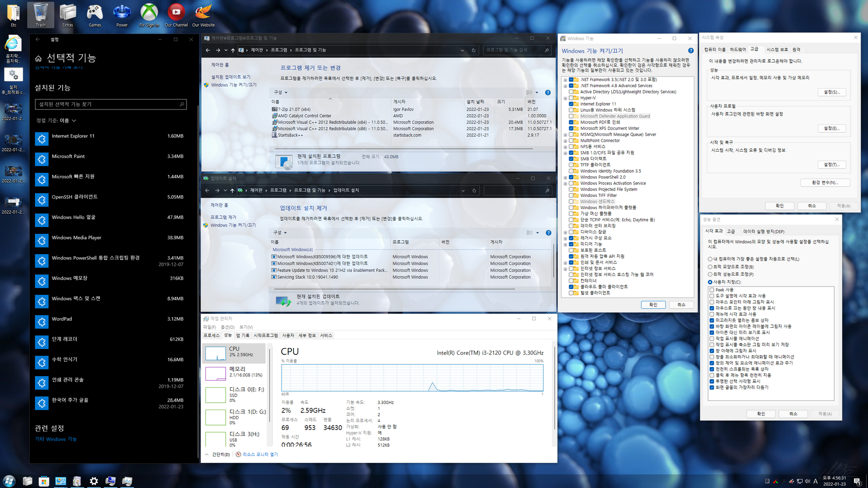Click help icon in Installed Updates toolbar
This screenshot has height=488, width=868.
click(548, 233)
